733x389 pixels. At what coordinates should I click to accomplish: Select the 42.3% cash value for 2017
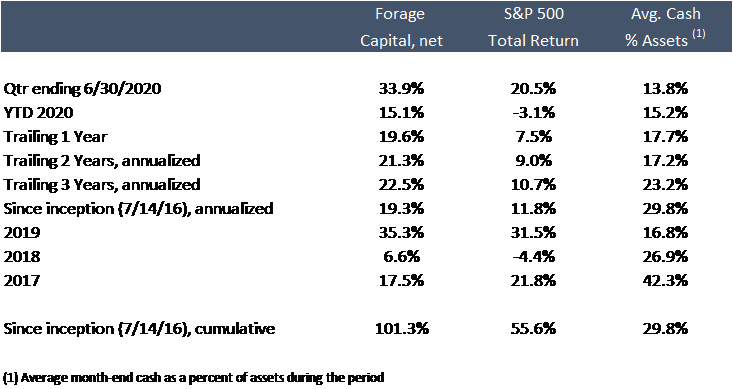[665, 280]
